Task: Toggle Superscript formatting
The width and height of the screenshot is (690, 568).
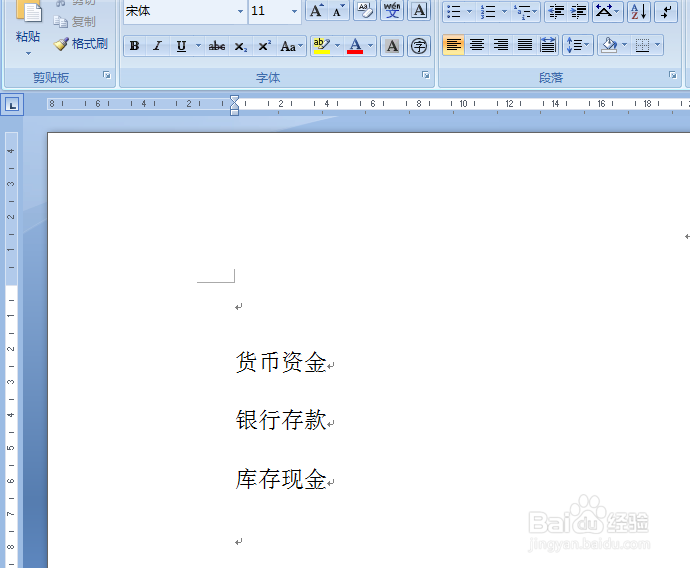Action: click(264, 46)
